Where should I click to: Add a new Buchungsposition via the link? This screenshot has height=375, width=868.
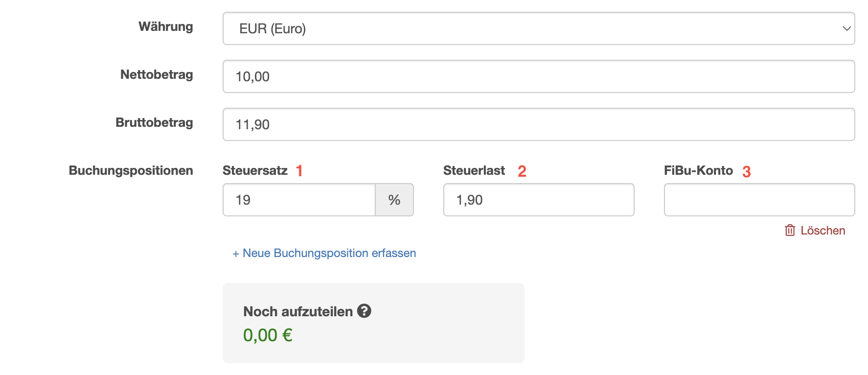329,253
